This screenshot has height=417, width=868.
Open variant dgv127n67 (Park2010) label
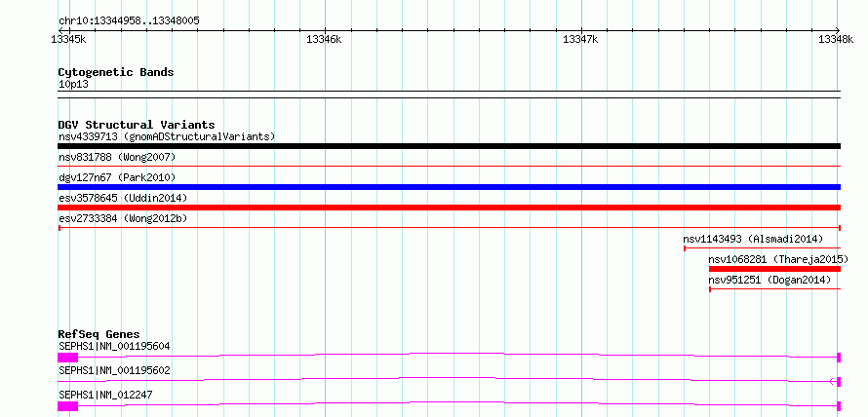point(117,178)
